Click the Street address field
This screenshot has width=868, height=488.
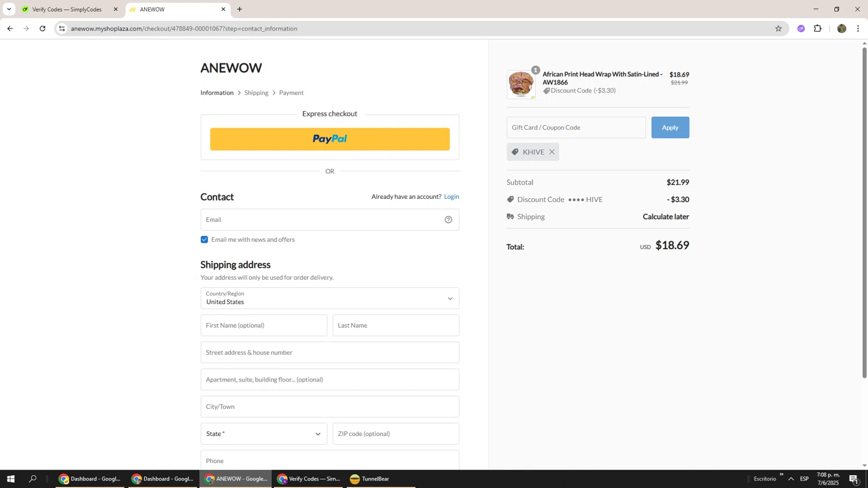point(330,353)
